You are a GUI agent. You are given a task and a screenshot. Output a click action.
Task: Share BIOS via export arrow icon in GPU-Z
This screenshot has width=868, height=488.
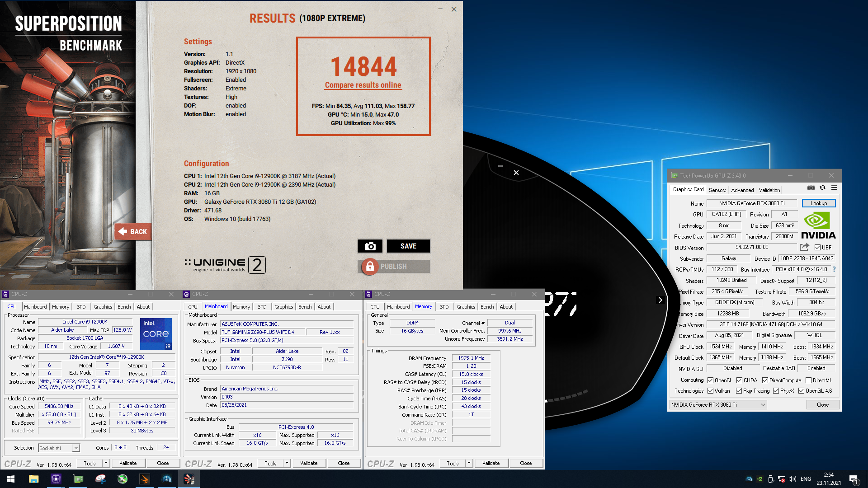pos(804,247)
